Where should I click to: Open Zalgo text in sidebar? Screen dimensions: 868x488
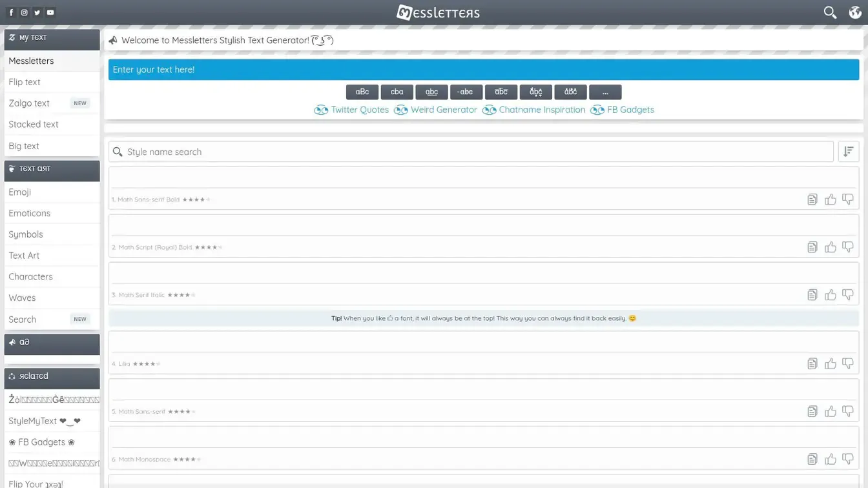click(x=52, y=103)
